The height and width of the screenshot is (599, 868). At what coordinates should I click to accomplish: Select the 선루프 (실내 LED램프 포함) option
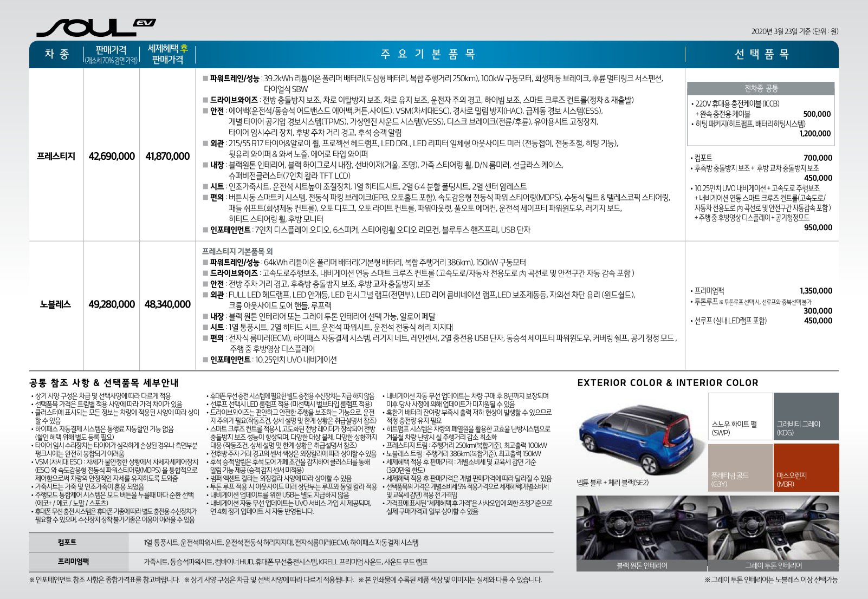click(730, 321)
